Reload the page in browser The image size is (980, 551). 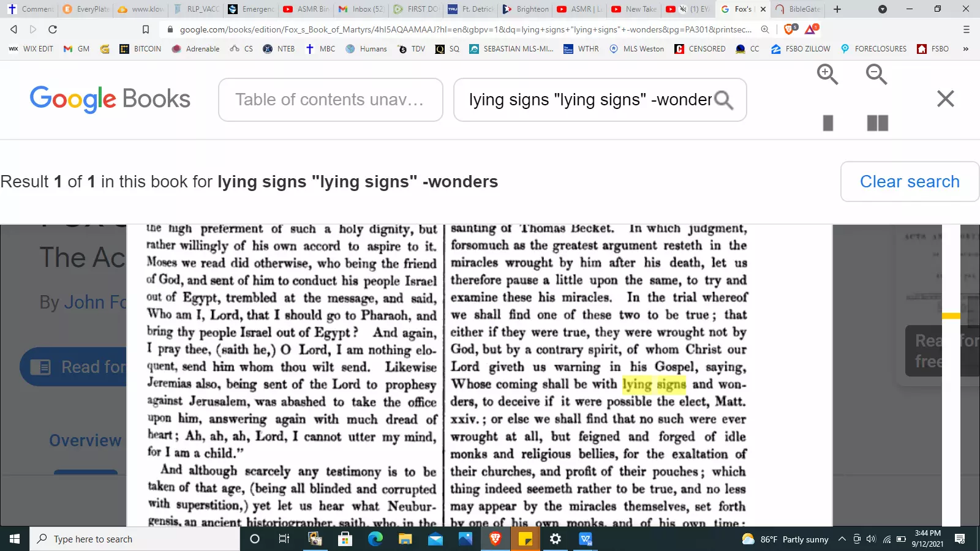point(53,29)
